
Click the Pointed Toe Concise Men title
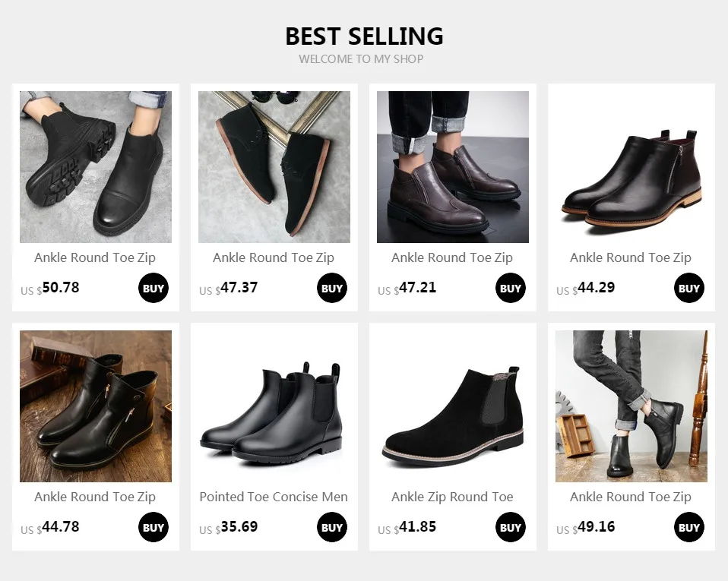(274, 497)
